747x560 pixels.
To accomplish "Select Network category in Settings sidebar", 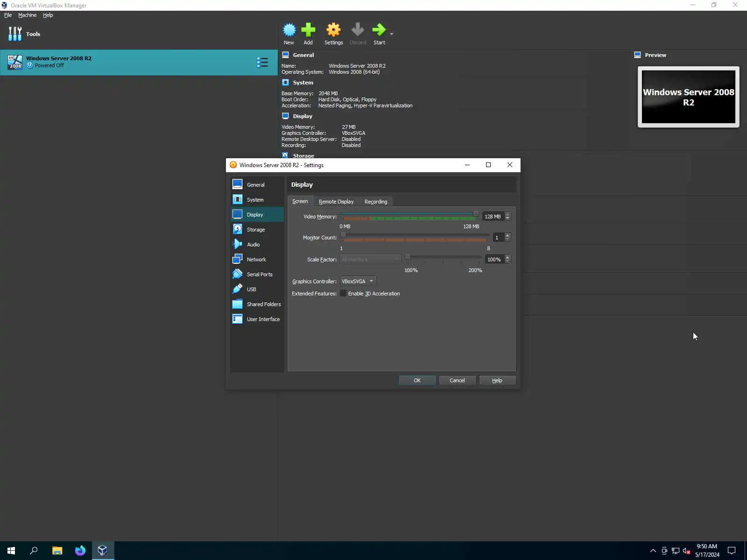I will (x=257, y=259).
